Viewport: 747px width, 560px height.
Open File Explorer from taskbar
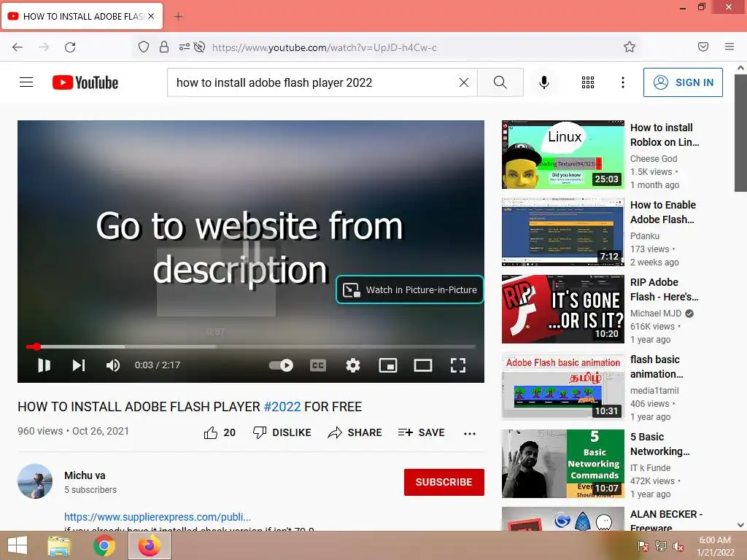59,545
